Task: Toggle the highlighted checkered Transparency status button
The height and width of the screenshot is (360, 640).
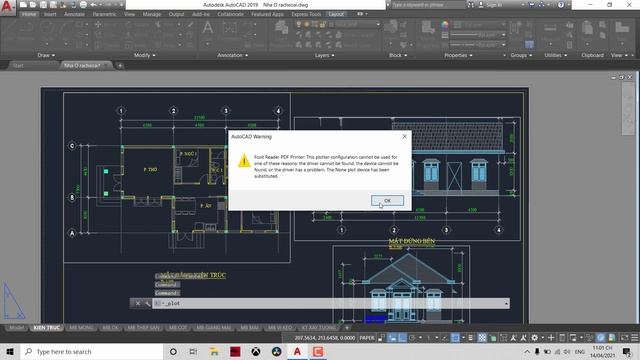Action: coord(482,338)
